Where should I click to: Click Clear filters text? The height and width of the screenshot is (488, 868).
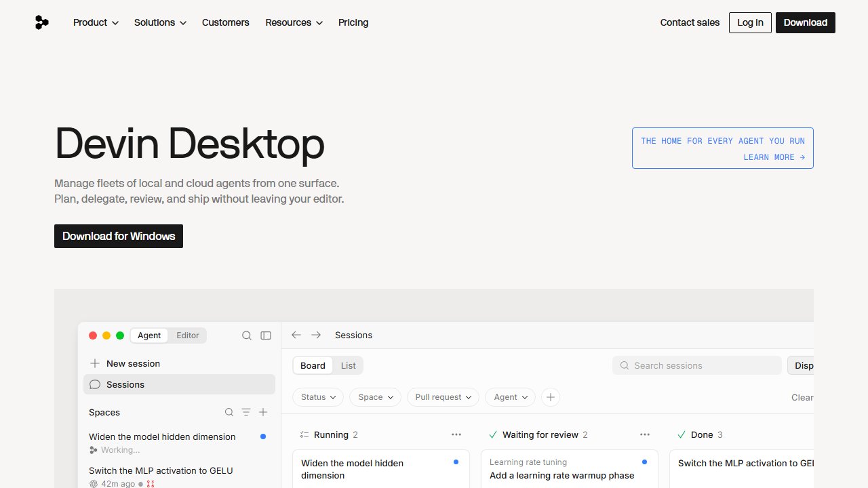tap(802, 397)
